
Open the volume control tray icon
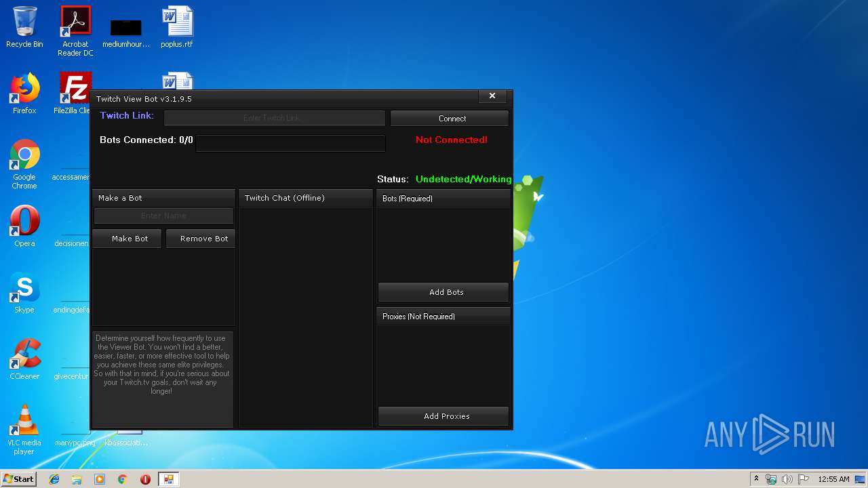tap(787, 479)
